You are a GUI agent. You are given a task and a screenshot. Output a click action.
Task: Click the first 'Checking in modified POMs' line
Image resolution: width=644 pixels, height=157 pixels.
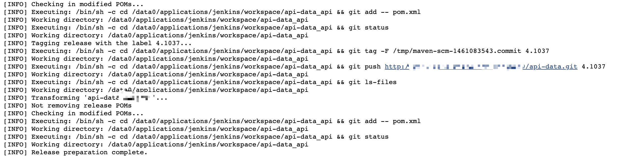[x=87, y=4]
